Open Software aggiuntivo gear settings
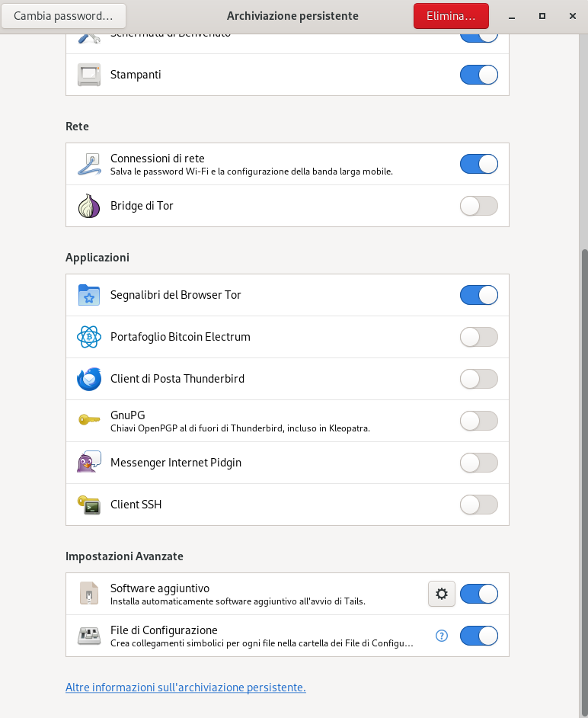The width and height of the screenshot is (588, 718). click(x=442, y=594)
